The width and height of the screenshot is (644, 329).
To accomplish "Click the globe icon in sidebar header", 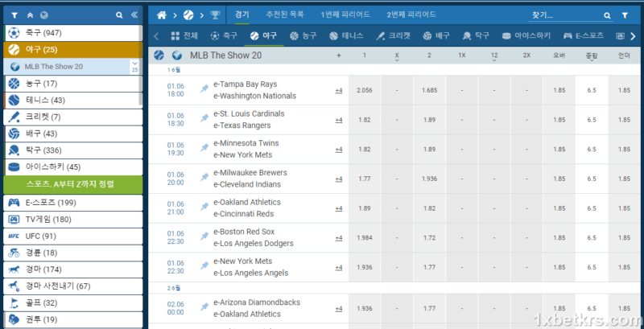I will pyautogui.click(x=44, y=15).
